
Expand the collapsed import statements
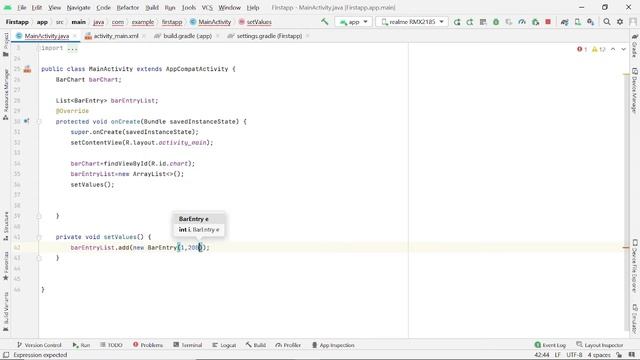tap(73, 48)
